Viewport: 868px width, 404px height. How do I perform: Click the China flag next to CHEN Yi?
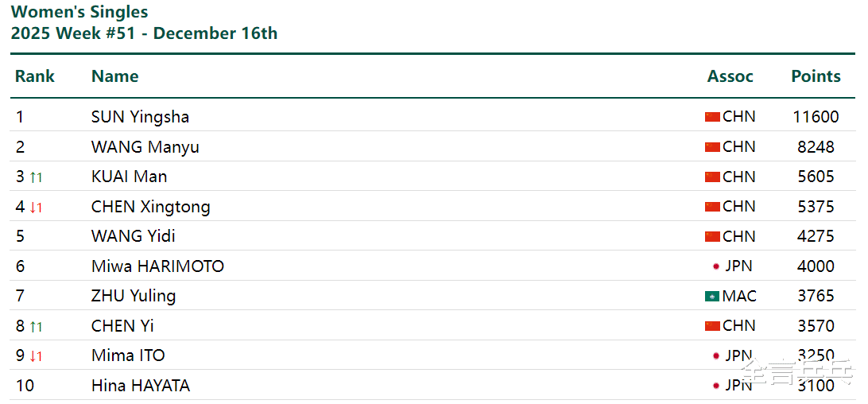pyautogui.click(x=712, y=326)
